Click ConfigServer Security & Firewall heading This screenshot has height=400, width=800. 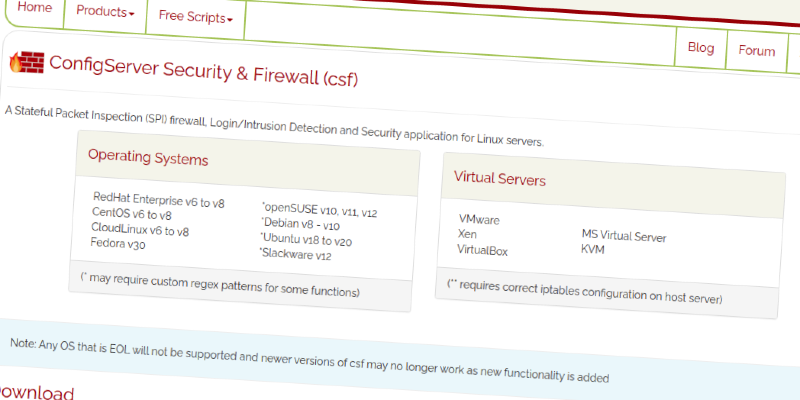(203, 69)
